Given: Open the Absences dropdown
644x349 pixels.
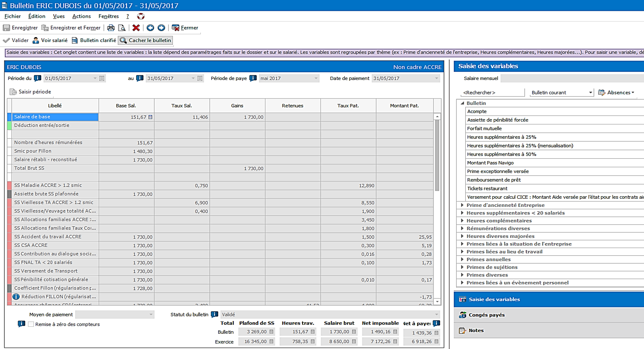Looking at the screenshot, I should pos(617,93).
